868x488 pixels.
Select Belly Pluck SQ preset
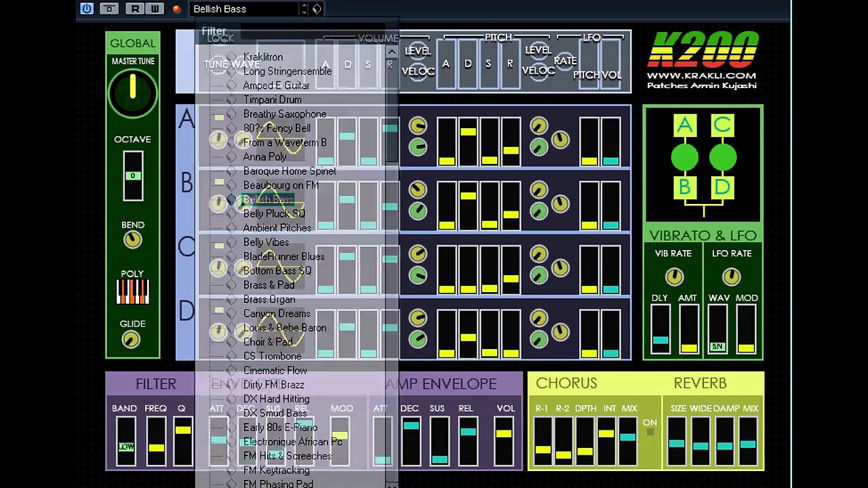(x=275, y=213)
